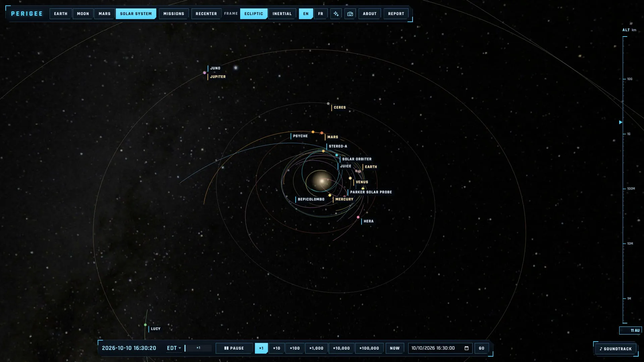Image resolution: width=644 pixels, height=362 pixels.
Task: Open the Missions panel
Action: coord(174,14)
